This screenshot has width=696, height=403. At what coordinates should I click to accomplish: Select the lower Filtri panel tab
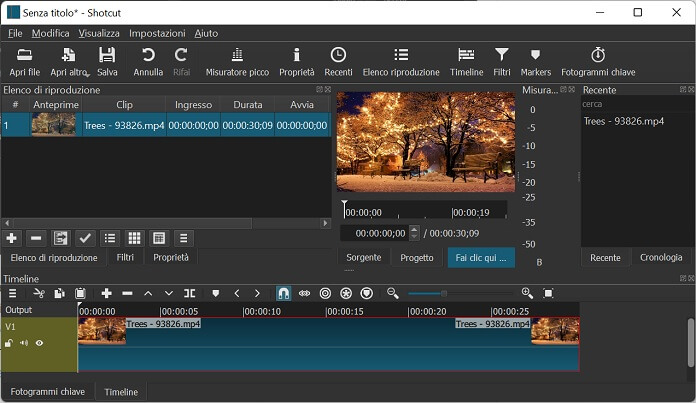click(x=125, y=257)
